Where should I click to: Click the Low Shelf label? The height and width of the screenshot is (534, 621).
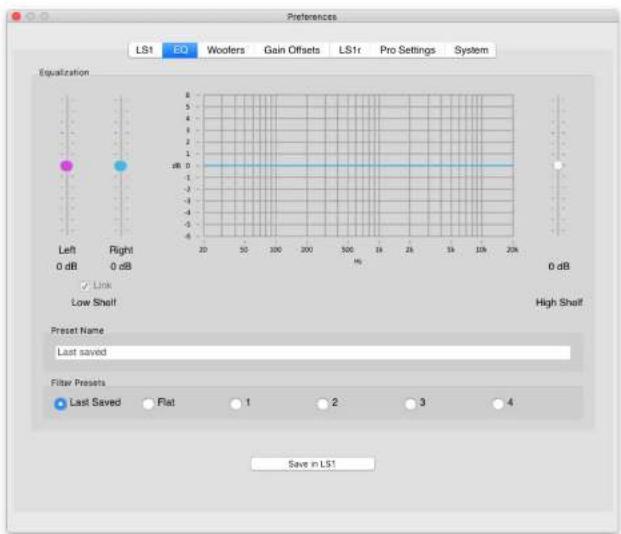tap(94, 302)
